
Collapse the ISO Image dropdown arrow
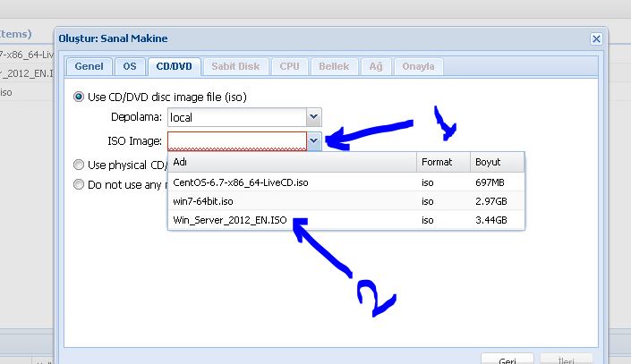(x=313, y=140)
